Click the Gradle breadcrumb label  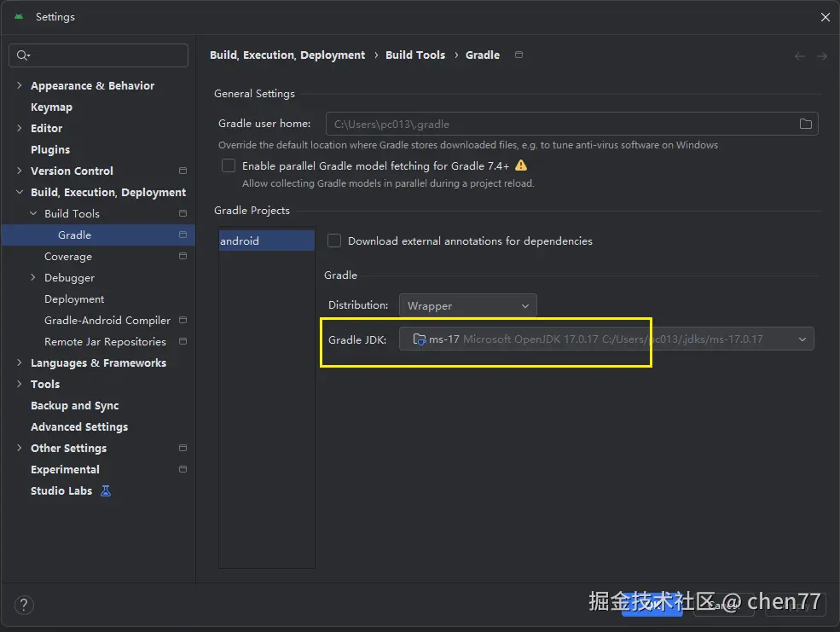[482, 55]
